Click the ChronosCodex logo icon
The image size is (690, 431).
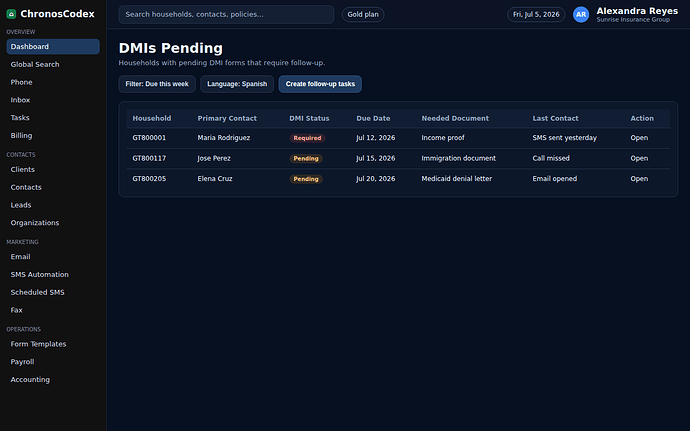(x=11, y=14)
